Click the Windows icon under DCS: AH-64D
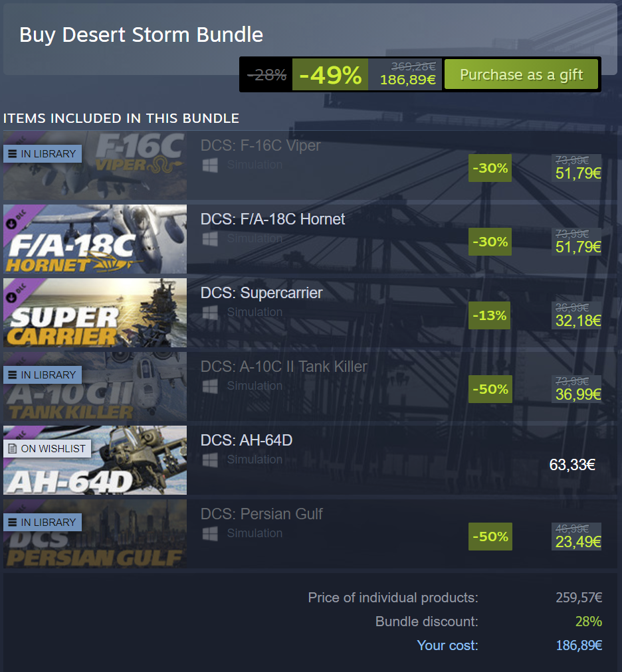 210,460
